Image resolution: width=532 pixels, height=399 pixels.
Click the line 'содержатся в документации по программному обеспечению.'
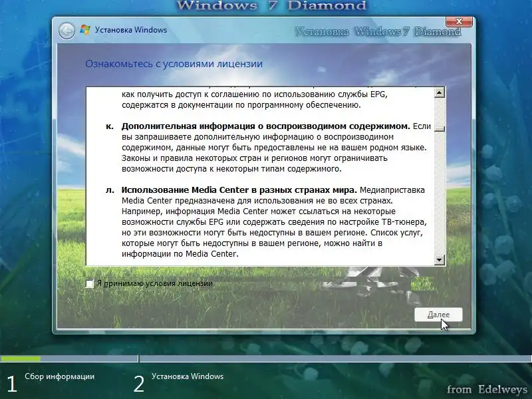coord(241,105)
